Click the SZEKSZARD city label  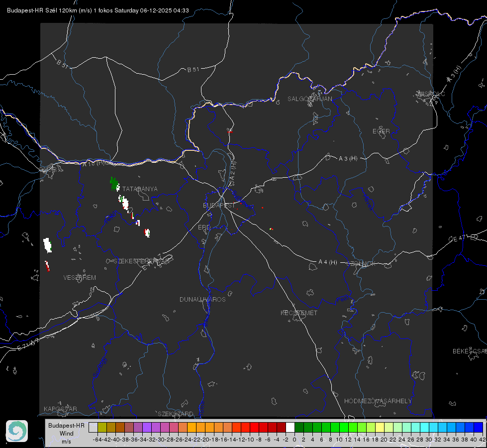[176, 414]
